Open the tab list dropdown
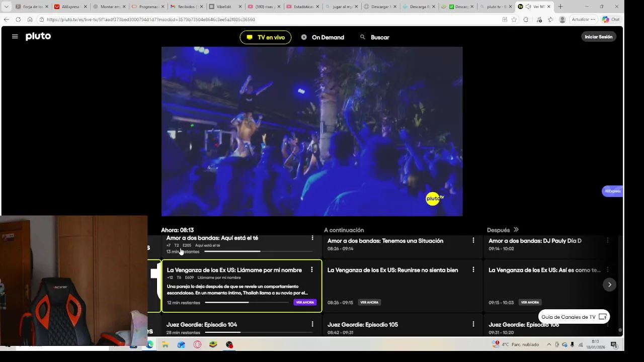The image size is (644, 362). click(6, 7)
